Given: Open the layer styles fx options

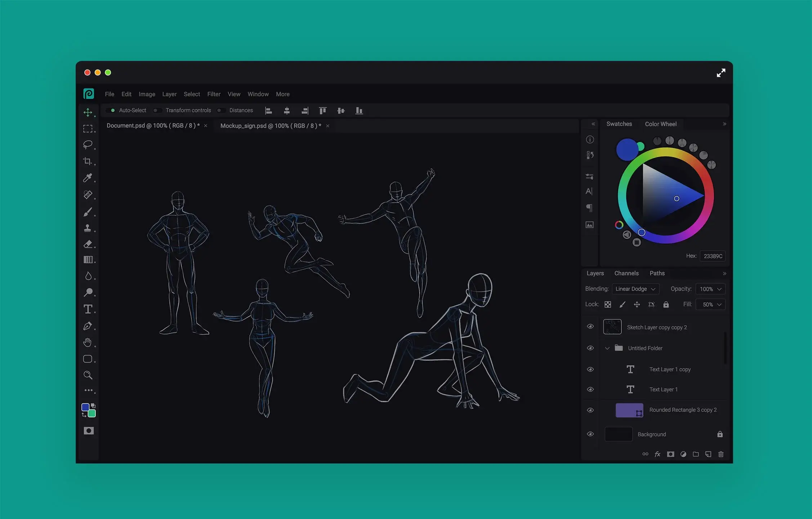Looking at the screenshot, I should click(657, 454).
